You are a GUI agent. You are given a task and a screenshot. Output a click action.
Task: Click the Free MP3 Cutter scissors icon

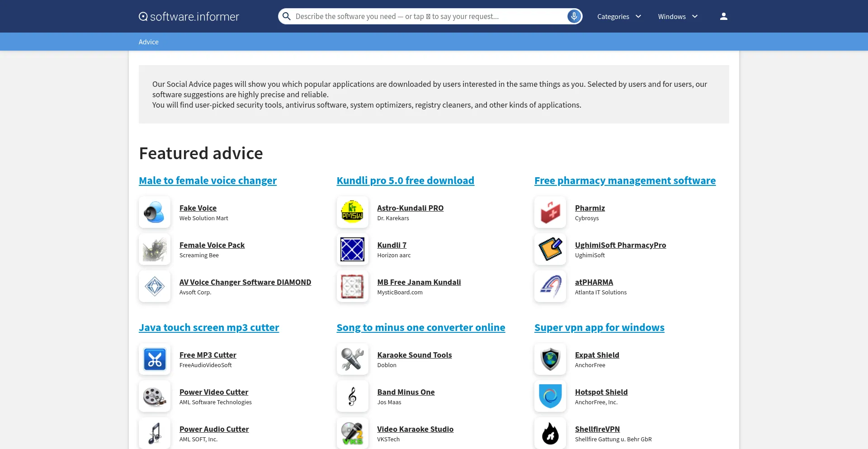(x=155, y=359)
